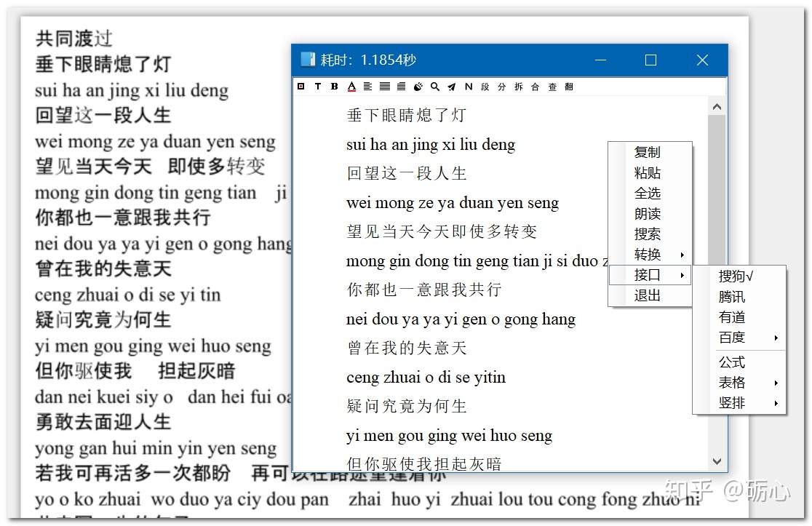Click the scrollbar up arrow
This screenshot has width=812, height=526.
click(717, 107)
